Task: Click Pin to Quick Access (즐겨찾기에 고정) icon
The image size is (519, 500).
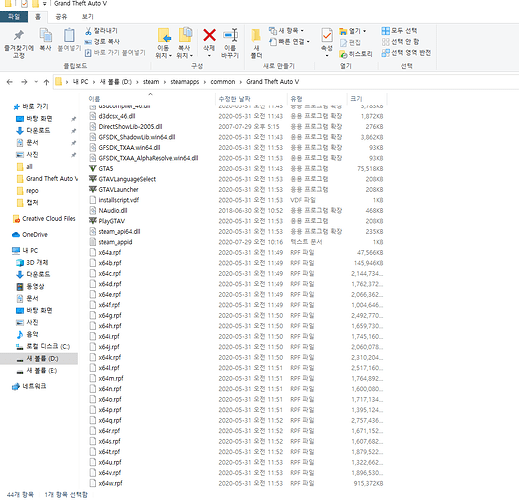Action: coord(19,35)
